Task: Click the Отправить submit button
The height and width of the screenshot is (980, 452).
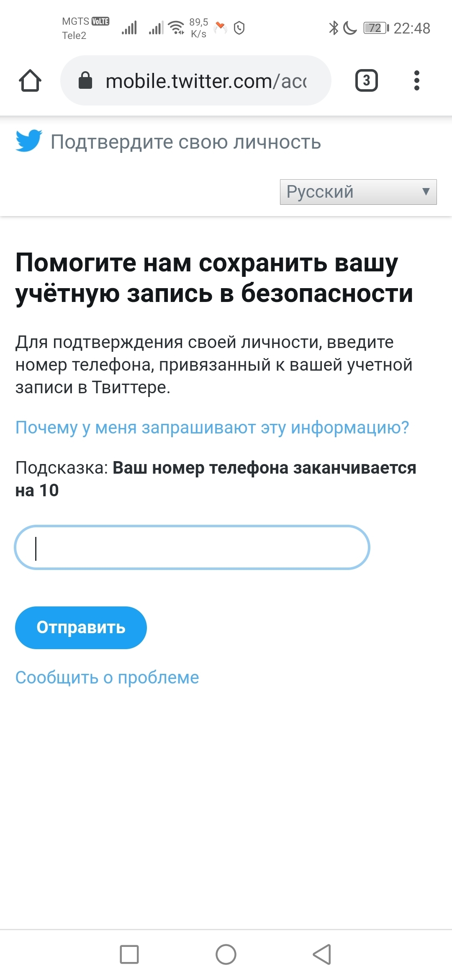Action: [x=81, y=627]
